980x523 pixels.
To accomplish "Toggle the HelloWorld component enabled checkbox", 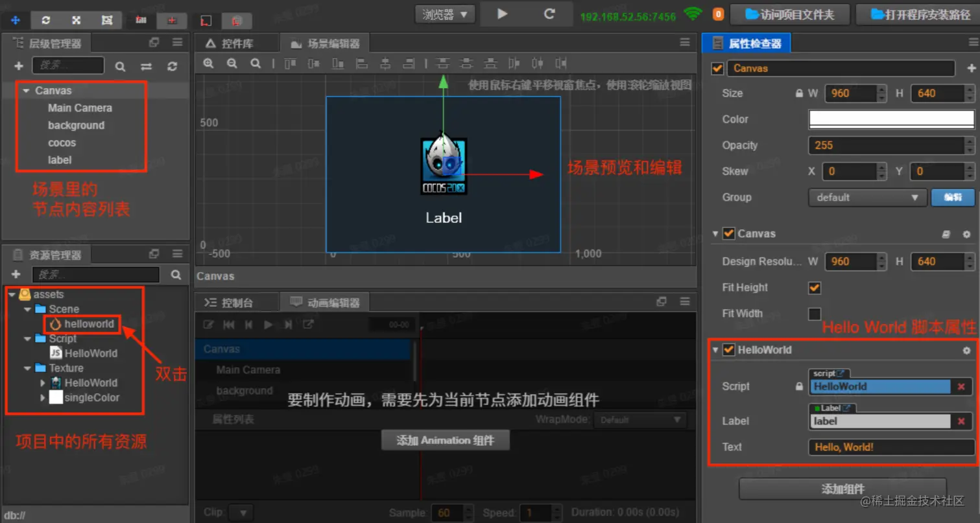I will pyautogui.click(x=729, y=350).
